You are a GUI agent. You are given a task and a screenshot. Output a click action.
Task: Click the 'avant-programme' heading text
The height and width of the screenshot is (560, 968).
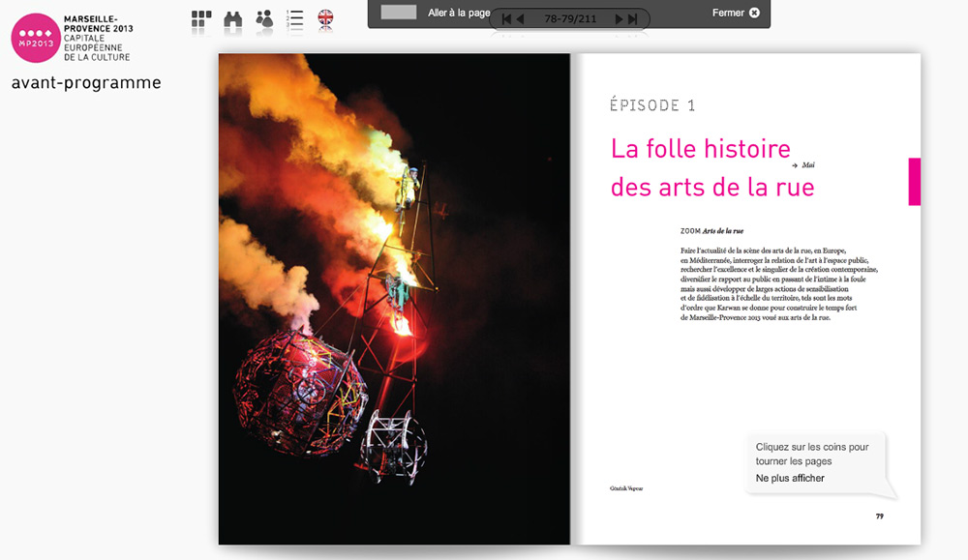tap(86, 83)
